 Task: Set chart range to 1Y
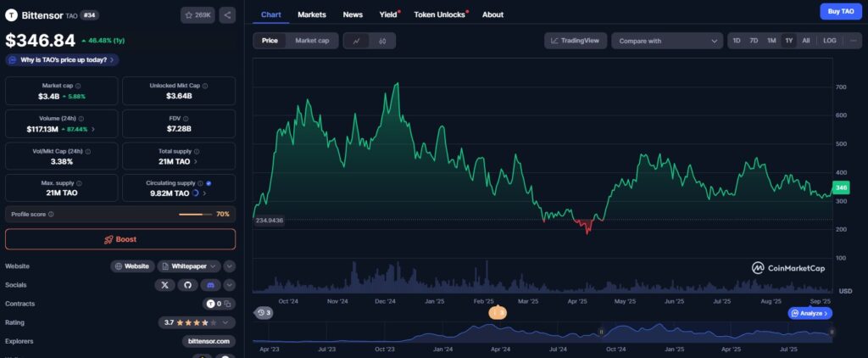tap(789, 41)
